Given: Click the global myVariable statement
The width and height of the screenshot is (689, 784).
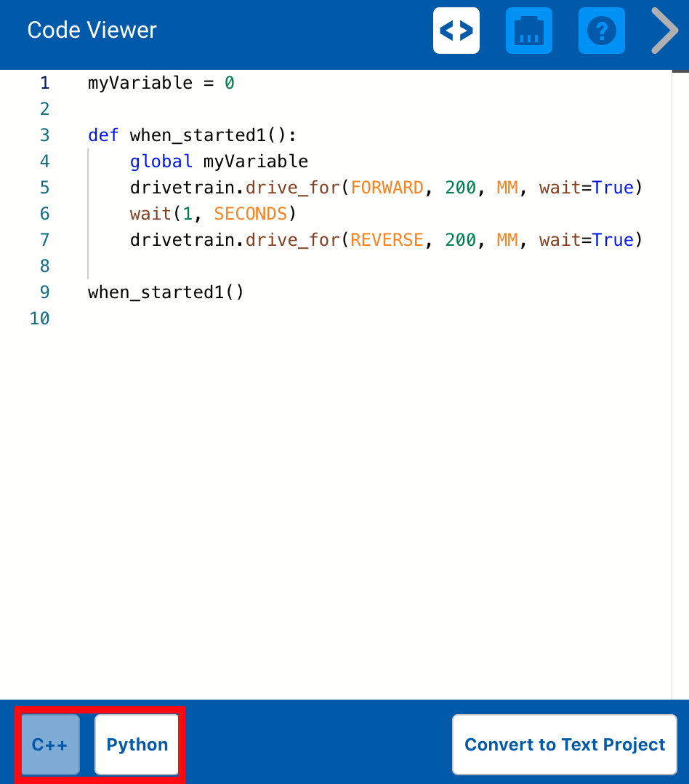Looking at the screenshot, I should tap(218, 161).
